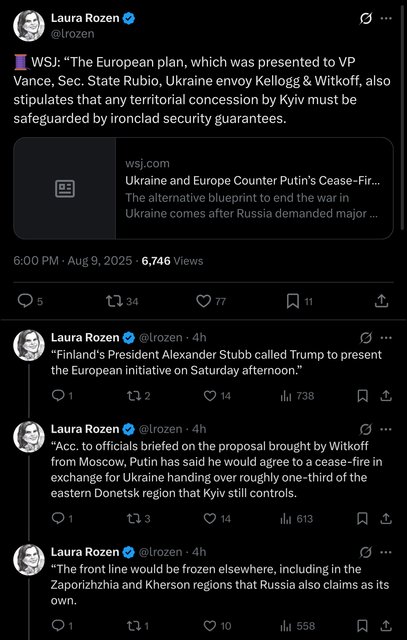Click the 6,746 Views count
The width and height of the screenshot is (407, 640).
pyautogui.click(x=172, y=261)
